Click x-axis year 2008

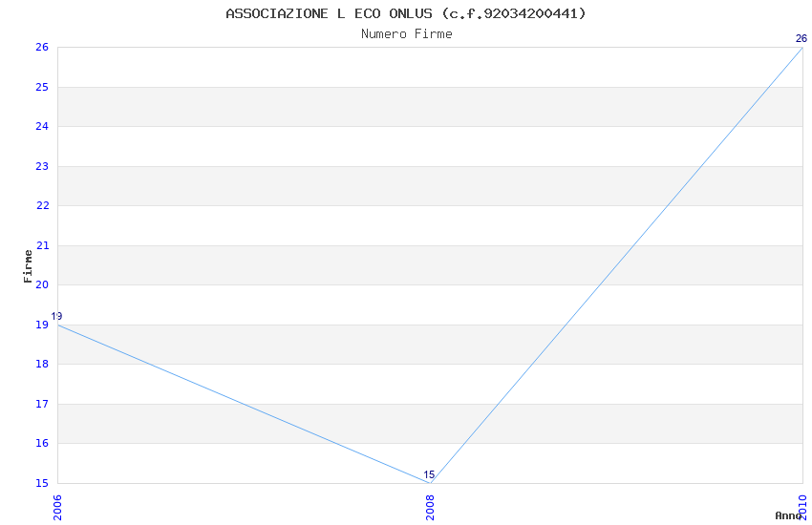coord(430,507)
